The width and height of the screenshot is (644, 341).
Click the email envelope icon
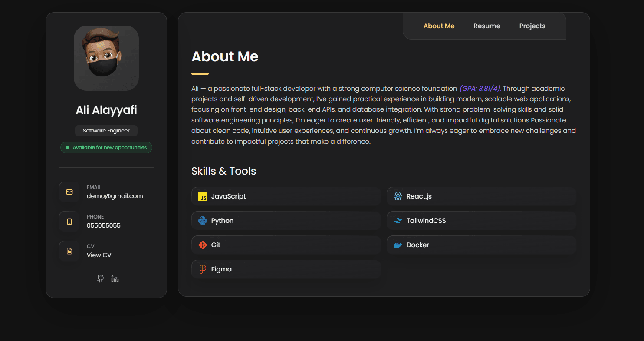(x=69, y=192)
